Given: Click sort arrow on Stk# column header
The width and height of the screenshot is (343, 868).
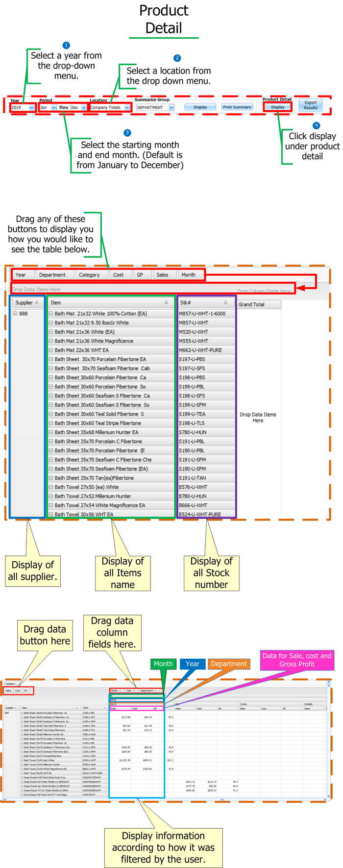Looking at the screenshot, I should point(225,302).
